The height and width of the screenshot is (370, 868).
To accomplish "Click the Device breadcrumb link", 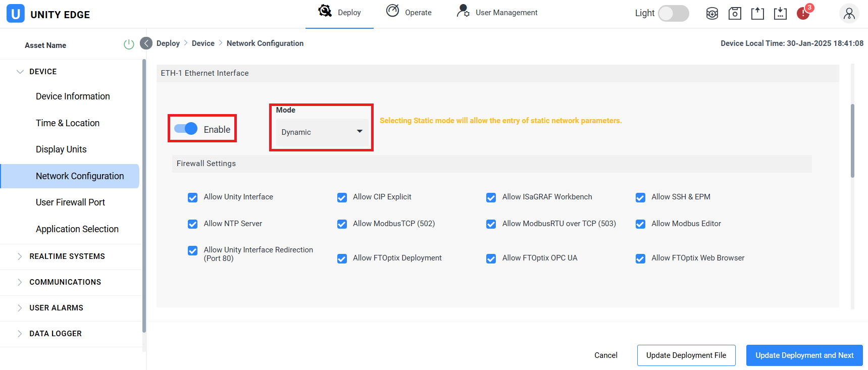I will (203, 43).
